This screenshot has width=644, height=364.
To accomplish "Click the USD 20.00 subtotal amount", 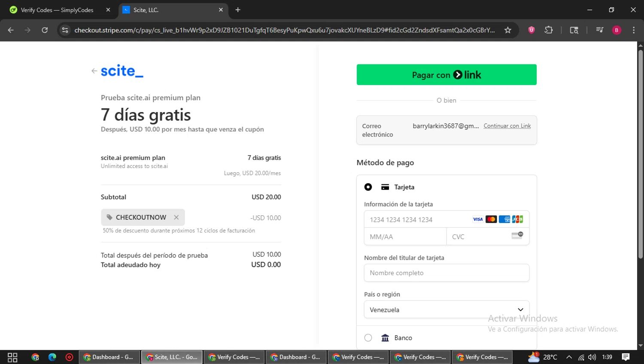I will (266, 197).
